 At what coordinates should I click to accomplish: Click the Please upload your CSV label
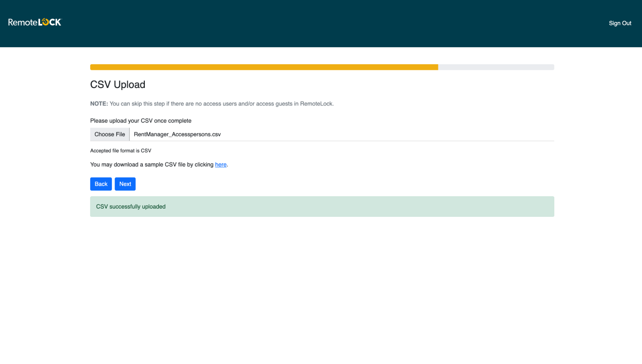click(x=141, y=120)
